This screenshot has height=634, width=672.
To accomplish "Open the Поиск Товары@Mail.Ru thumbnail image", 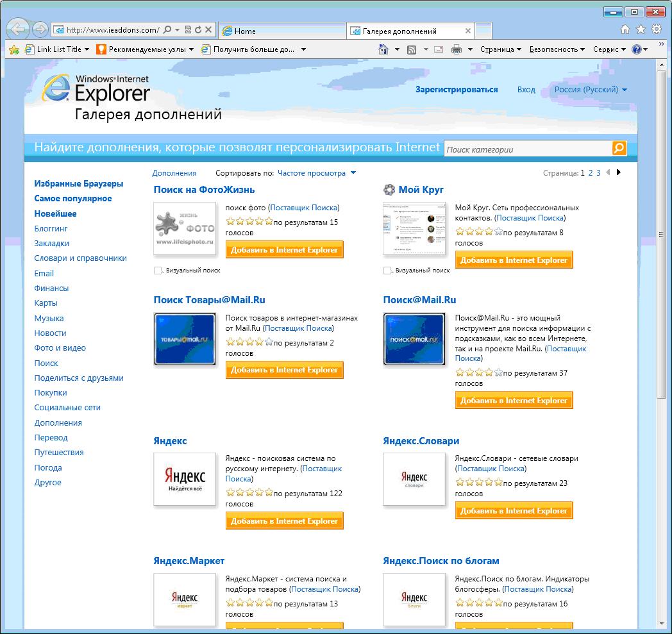I will 185,339.
